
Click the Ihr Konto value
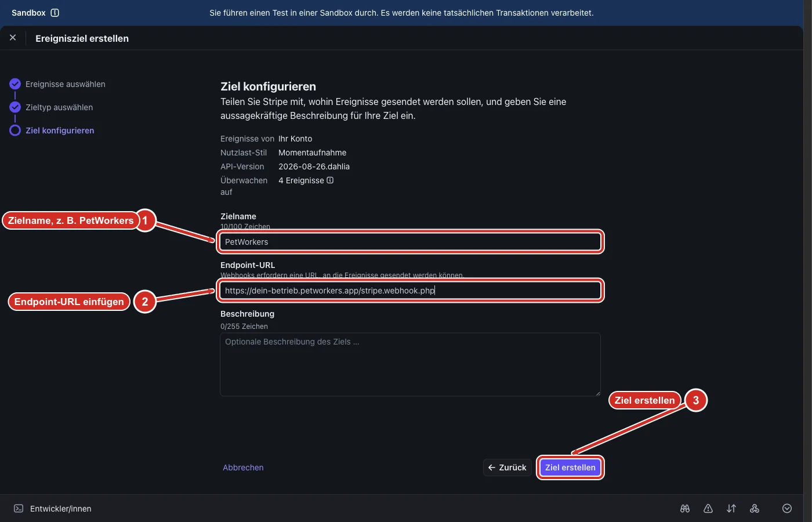pos(295,139)
